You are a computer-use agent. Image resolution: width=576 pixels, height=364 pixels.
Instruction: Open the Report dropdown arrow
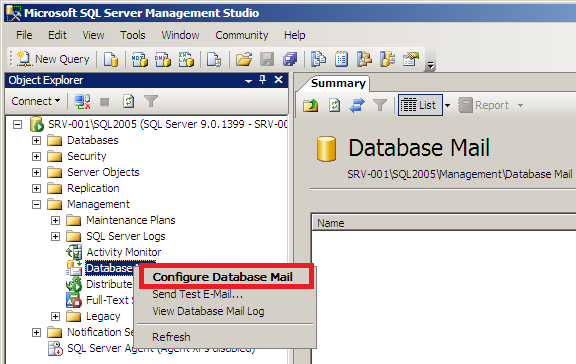pyautogui.click(x=521, y=105)
